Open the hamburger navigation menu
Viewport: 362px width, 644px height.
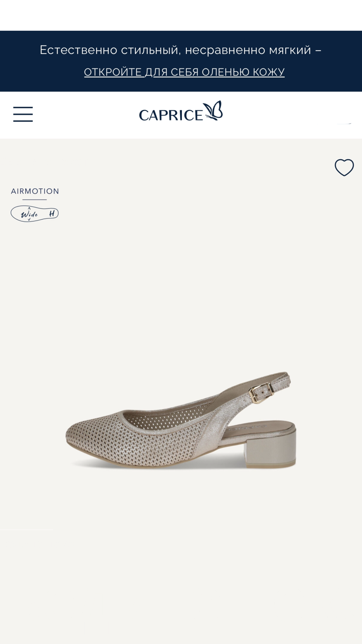pos(23,114)
